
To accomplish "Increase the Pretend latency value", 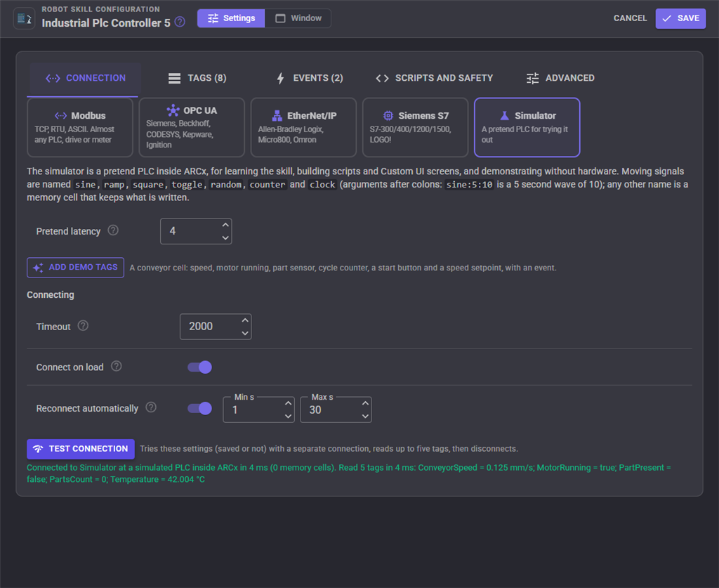I will click(225, 226).
